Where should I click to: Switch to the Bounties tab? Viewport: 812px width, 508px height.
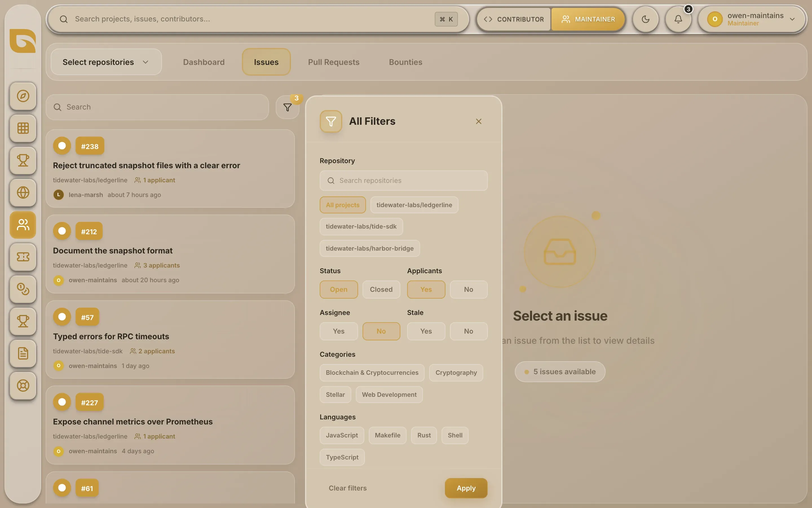click(405, 62)
